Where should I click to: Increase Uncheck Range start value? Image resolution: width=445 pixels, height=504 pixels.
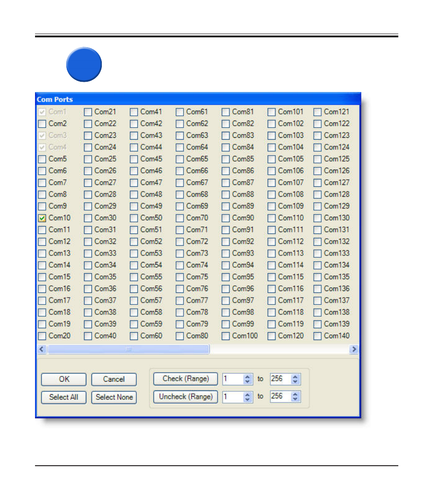(x=247, y=394)
